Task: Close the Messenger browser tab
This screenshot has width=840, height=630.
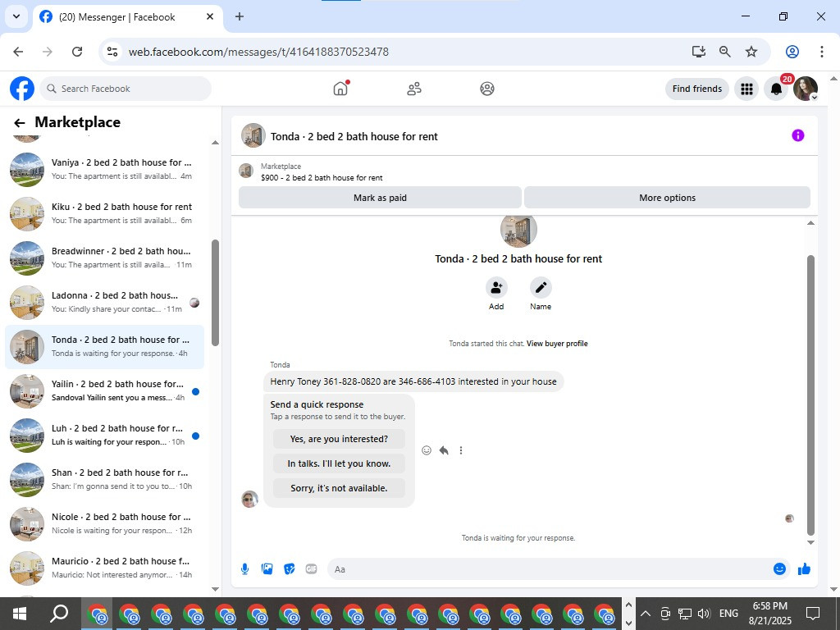Action: 210,16
